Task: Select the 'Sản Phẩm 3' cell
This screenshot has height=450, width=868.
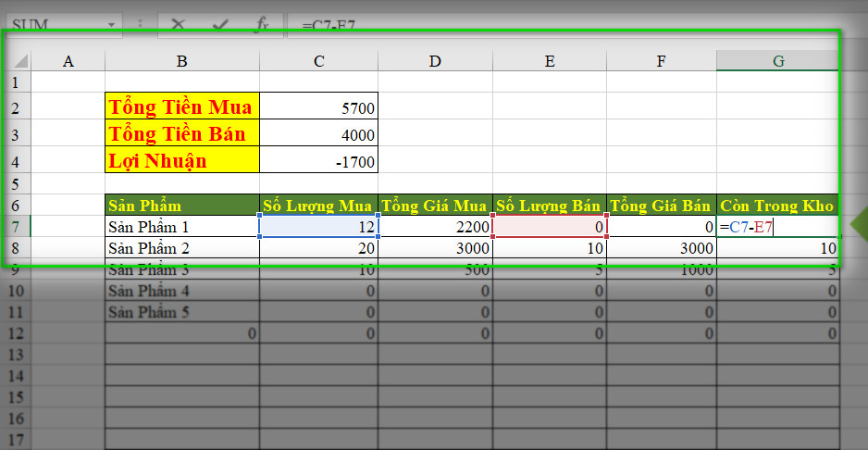Action: coord(182,269)
